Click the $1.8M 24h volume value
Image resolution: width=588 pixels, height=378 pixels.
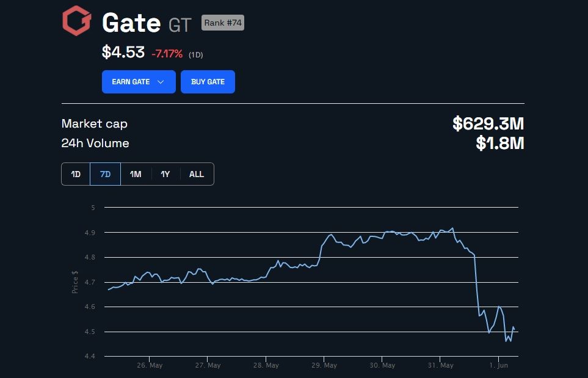point(500,144)
